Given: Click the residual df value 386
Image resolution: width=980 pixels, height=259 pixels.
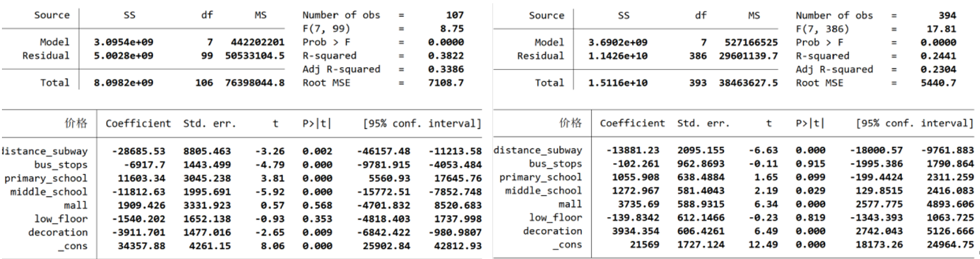Looking at the screenshot, I should [x=699, y=56].
